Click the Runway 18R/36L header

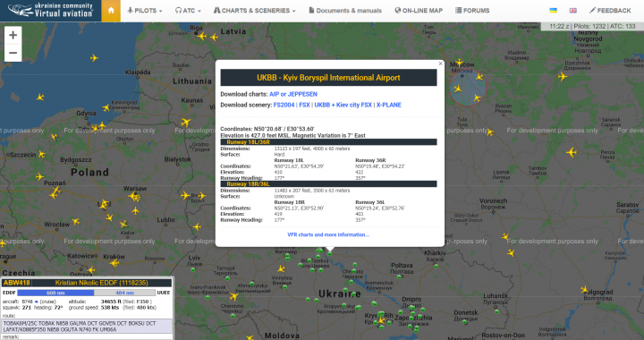[x=328, y=184]
